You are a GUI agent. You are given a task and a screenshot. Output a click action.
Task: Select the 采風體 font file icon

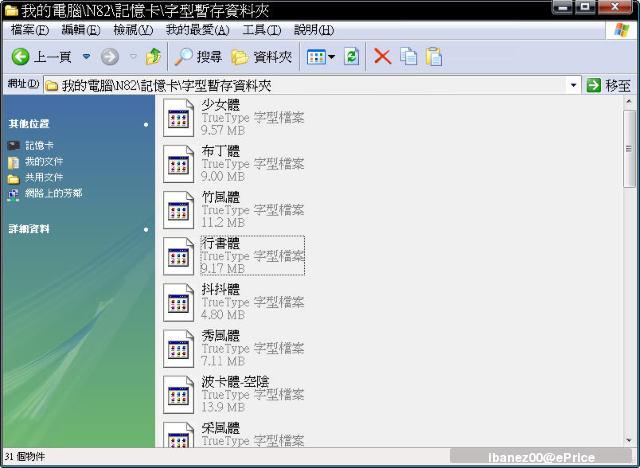click(x=178, y=435)
